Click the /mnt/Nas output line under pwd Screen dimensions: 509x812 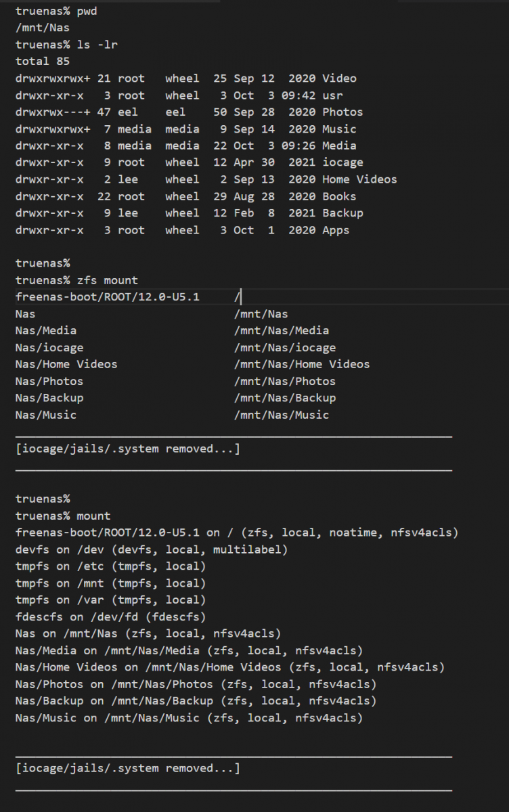[42, 28]
